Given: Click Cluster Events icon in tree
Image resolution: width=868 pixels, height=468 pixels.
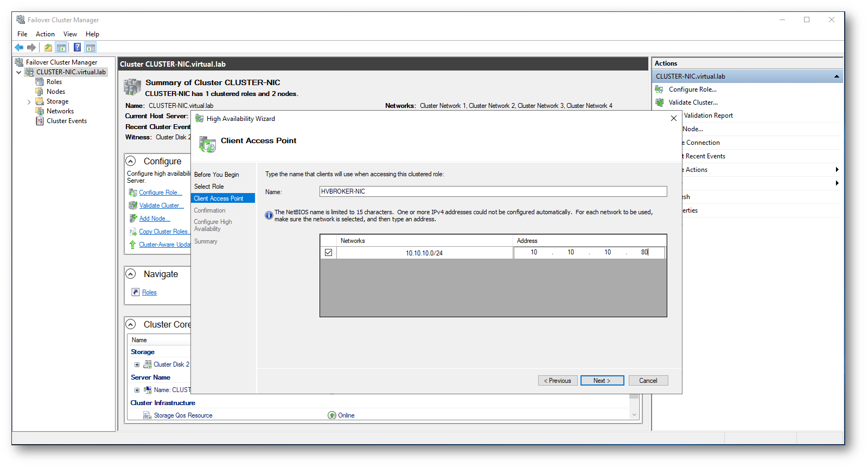Looking at the screenshot, I should coord(40,121).
